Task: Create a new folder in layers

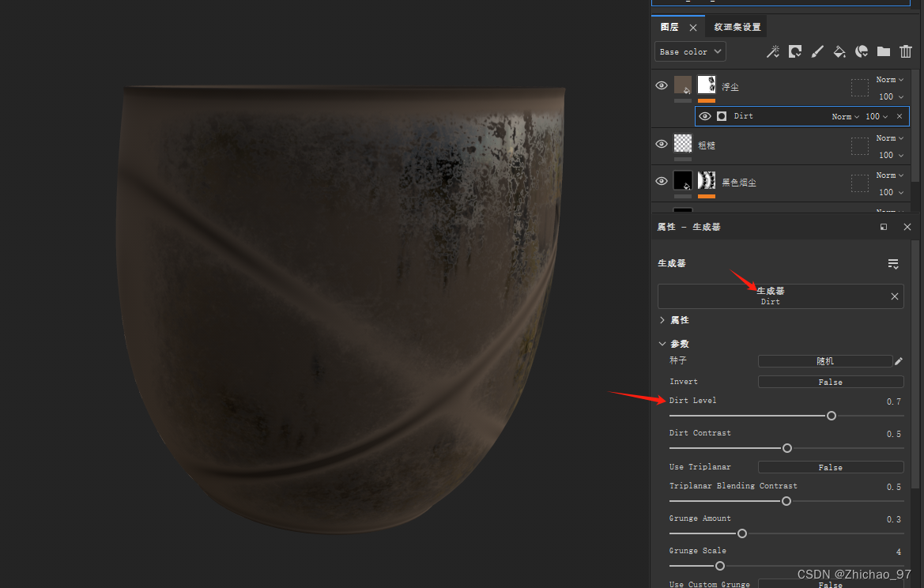Action: click(884, 52)
